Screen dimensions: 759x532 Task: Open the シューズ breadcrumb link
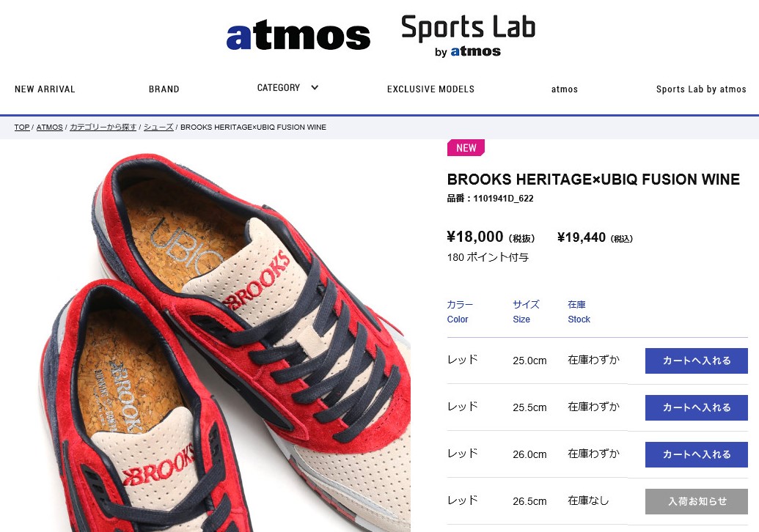[158, 128]
